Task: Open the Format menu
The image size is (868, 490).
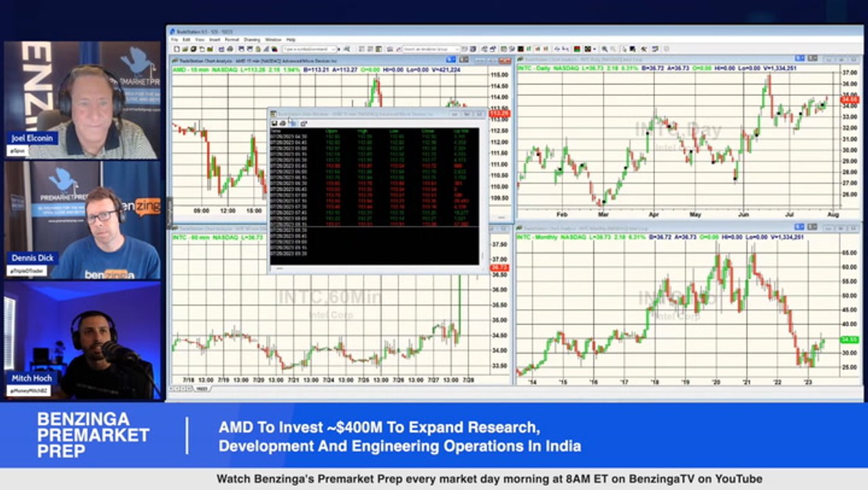Action: pyautogui.click(x=232, y=39)
